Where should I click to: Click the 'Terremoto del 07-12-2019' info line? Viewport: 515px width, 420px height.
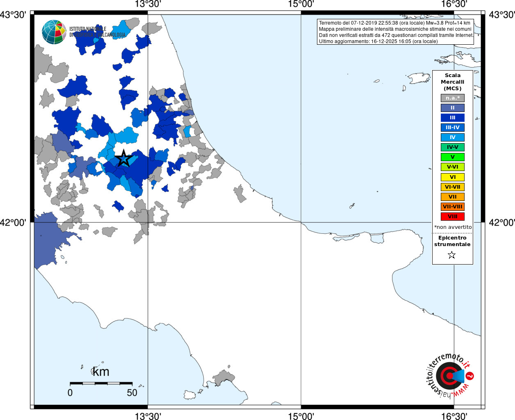(x=394, y=23)
